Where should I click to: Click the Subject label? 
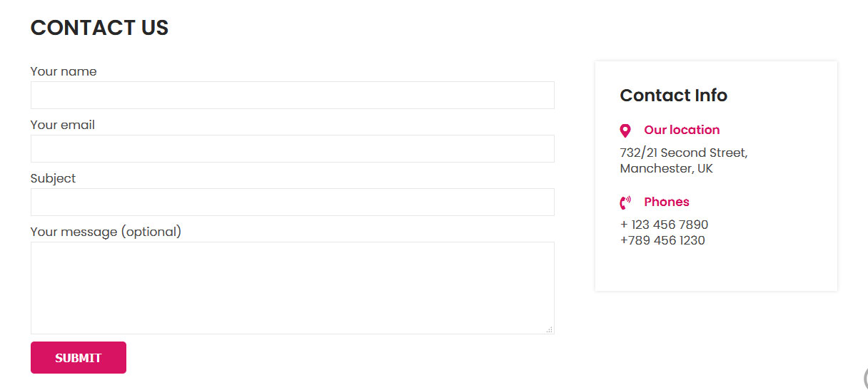(x=53, y=178)
